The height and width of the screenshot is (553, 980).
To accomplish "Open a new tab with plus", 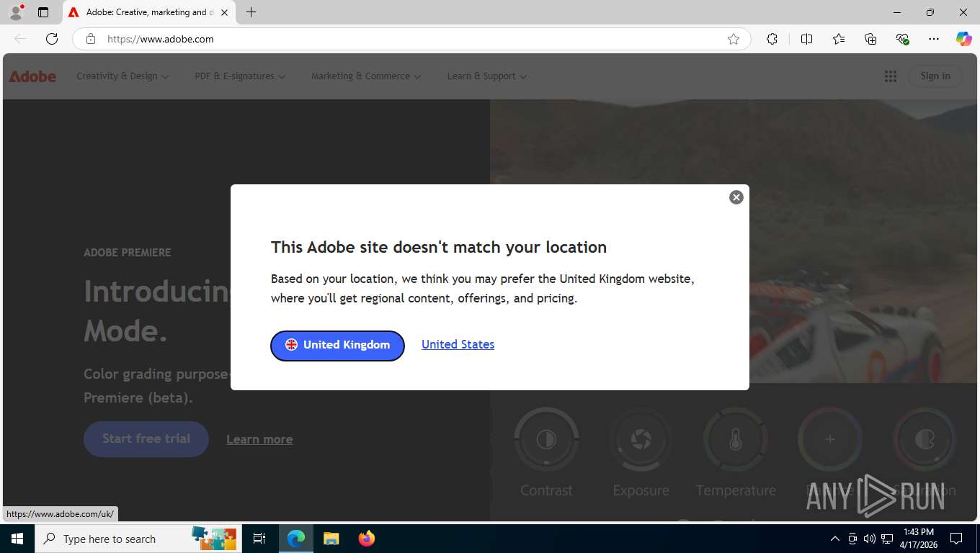I will point(251,12).
